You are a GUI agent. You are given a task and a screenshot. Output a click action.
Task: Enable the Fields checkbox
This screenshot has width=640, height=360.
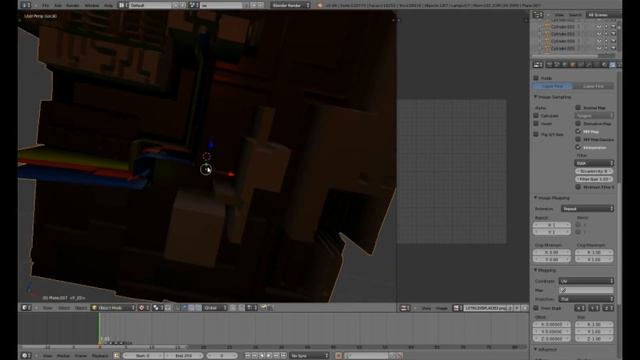(536, 78)
